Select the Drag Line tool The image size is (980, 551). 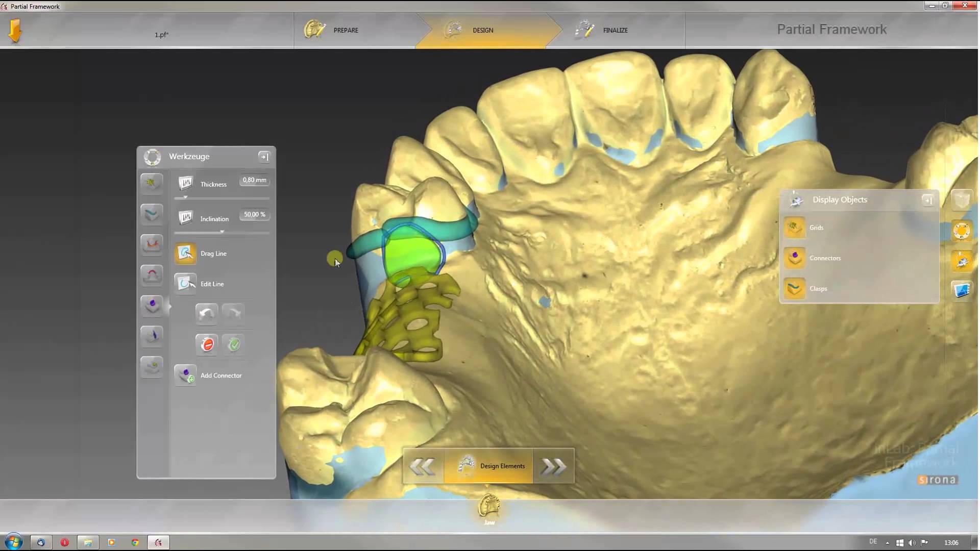(185, 254)
